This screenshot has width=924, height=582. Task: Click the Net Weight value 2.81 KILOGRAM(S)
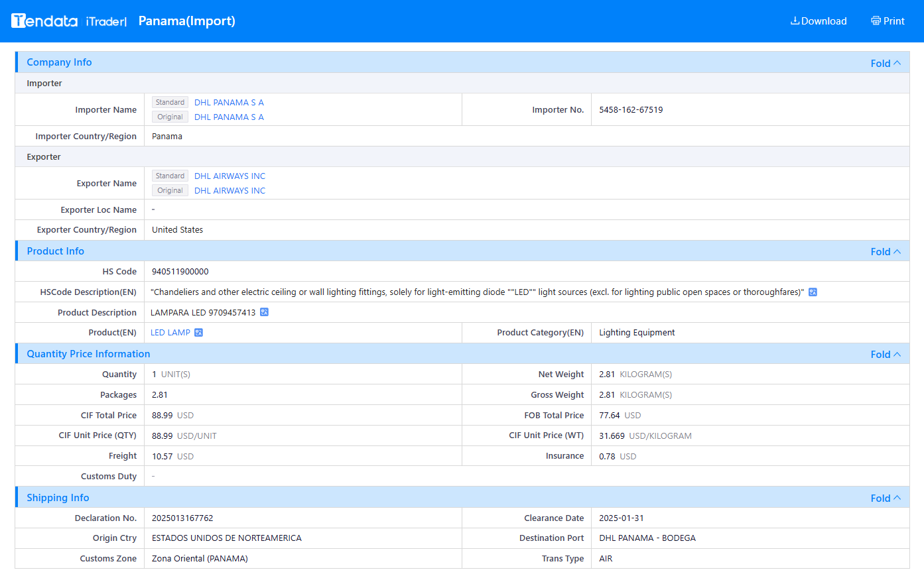pos(635,375)
